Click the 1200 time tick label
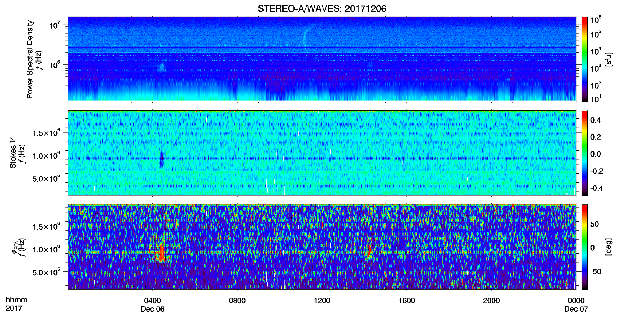 [322, 301]
